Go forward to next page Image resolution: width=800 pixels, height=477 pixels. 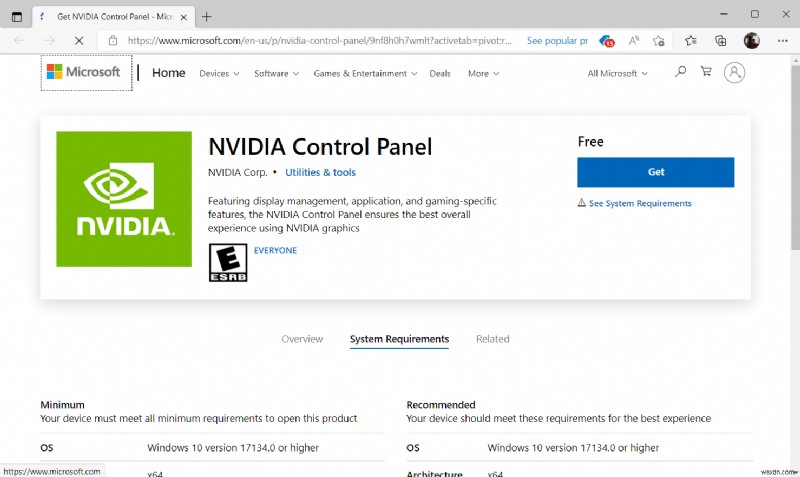pyautogui.click(x=49, y=40)
